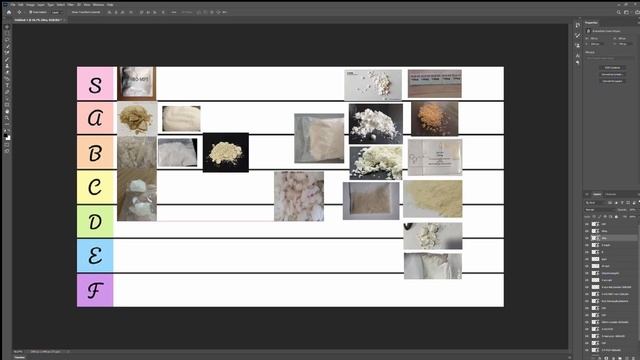
Task: Open the Help menu
Action: [x=110, y=5]
